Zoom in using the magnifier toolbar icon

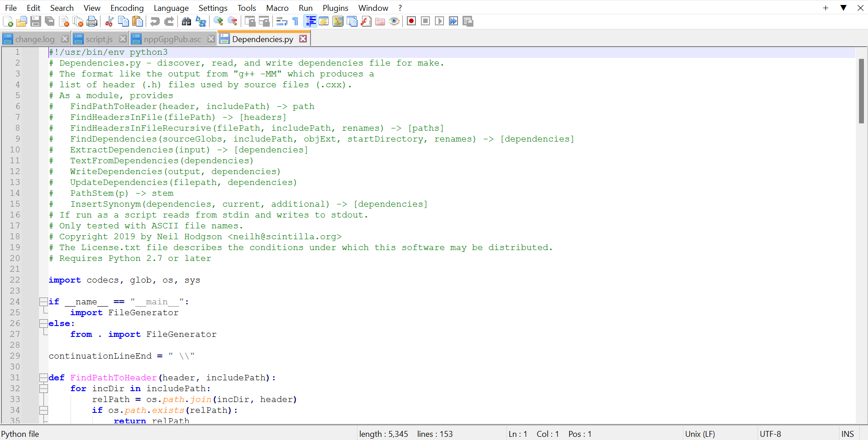click(x=218, y=21)
